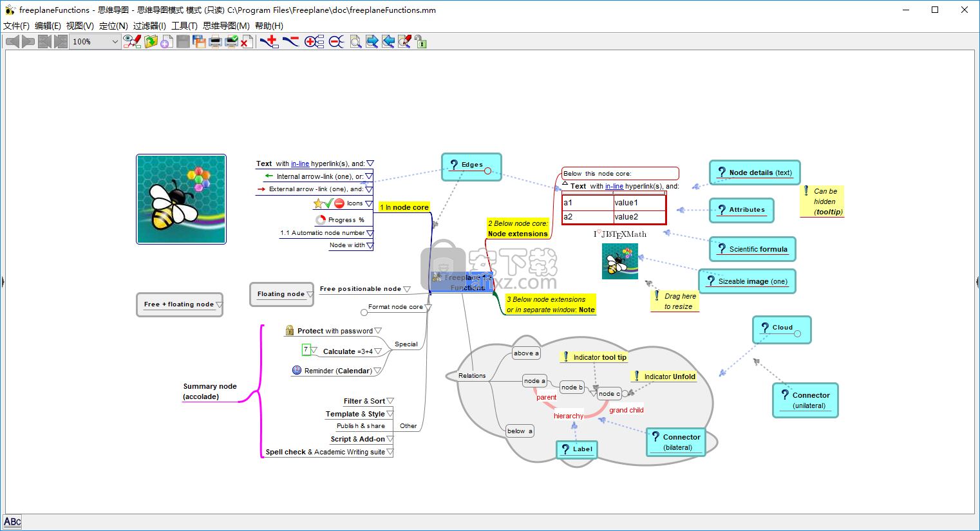Viewport: 980px width, 531px height.
Task: Click the small sizeable bee image
Action: click(x=620, y=261)
